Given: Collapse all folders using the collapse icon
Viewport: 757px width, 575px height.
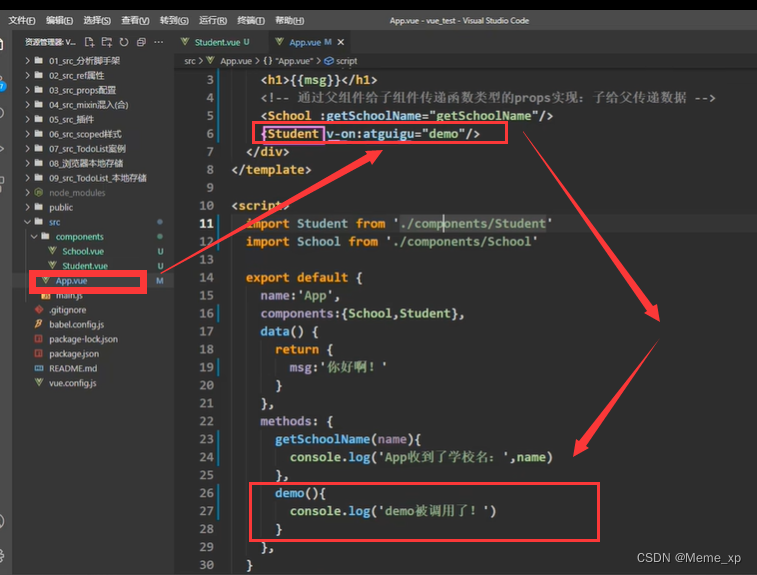Looking at the screenshot, I should pyautogui.click(x=141, y=42).
